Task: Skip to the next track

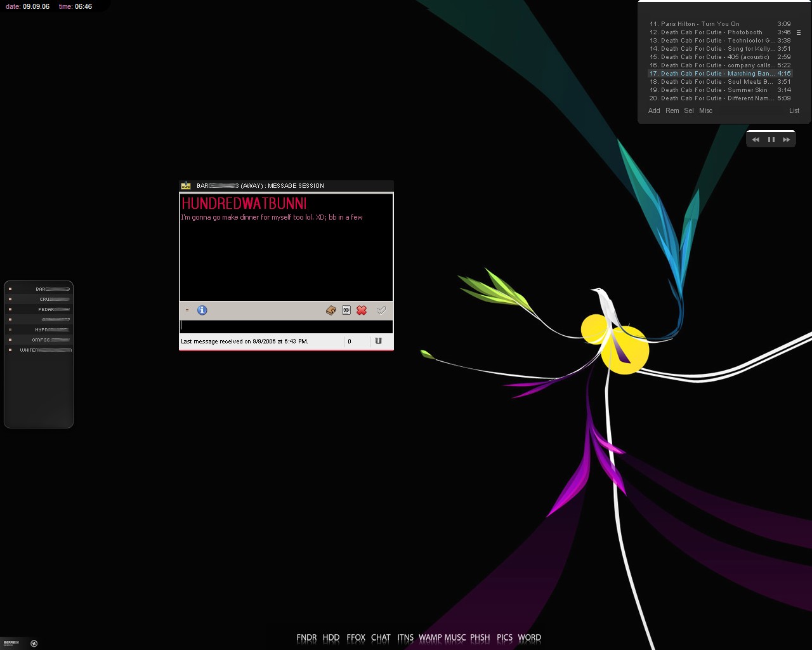Action: point(787,140)
